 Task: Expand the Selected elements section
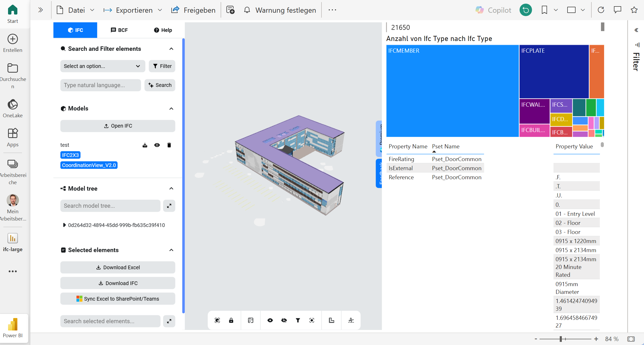(171, 250)
